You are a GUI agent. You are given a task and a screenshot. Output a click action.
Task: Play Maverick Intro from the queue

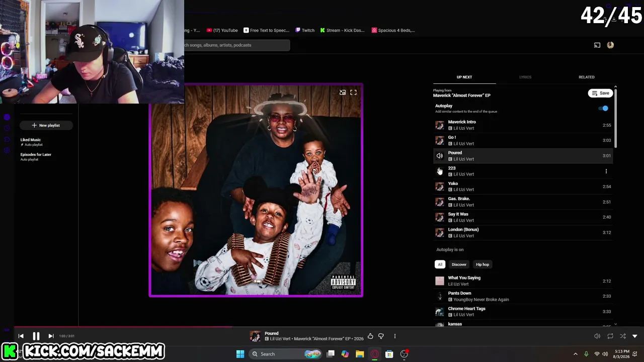(x=523, y=125)
